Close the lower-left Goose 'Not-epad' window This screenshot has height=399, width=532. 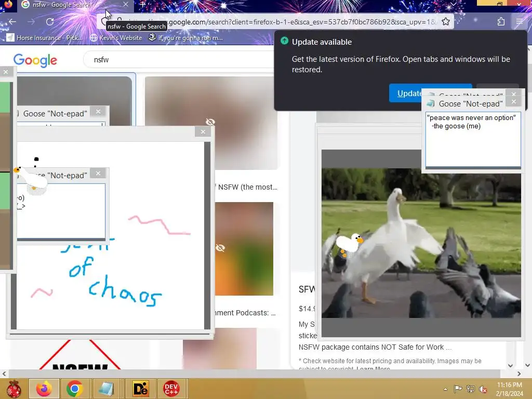[98, 174]
